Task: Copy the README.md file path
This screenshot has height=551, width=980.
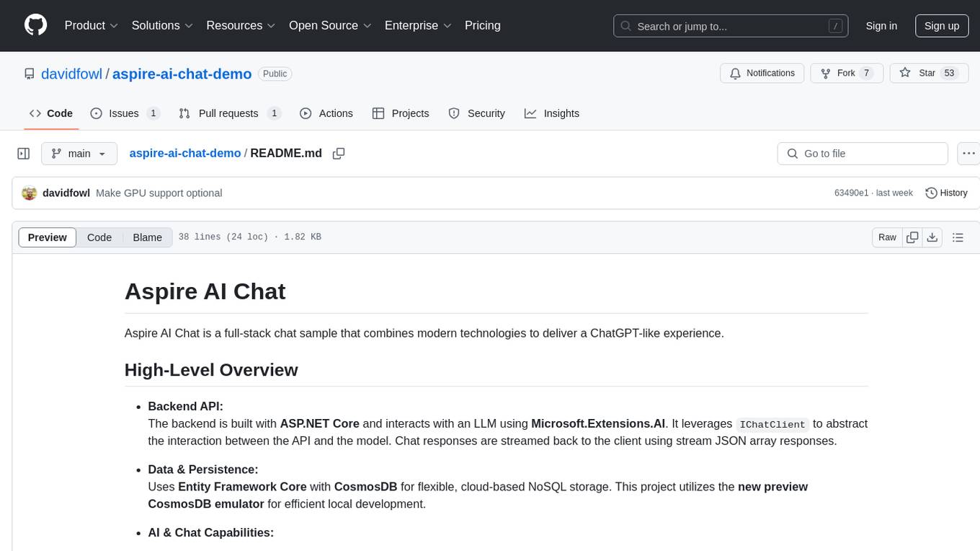Action: 339,154
